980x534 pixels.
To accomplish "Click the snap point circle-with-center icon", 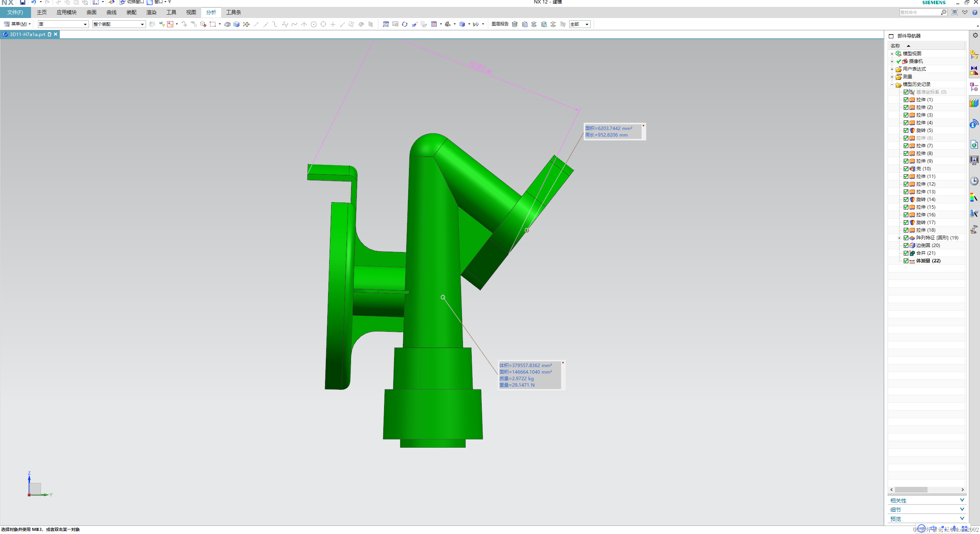I will point(314,24).
